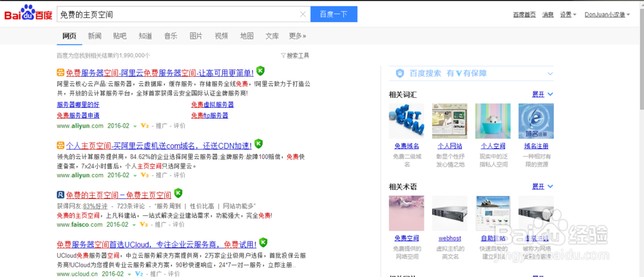The height and width of the screenshot is (277, 644).
Task: Switch to the 文库 tab
Action: tap(272, 36)
